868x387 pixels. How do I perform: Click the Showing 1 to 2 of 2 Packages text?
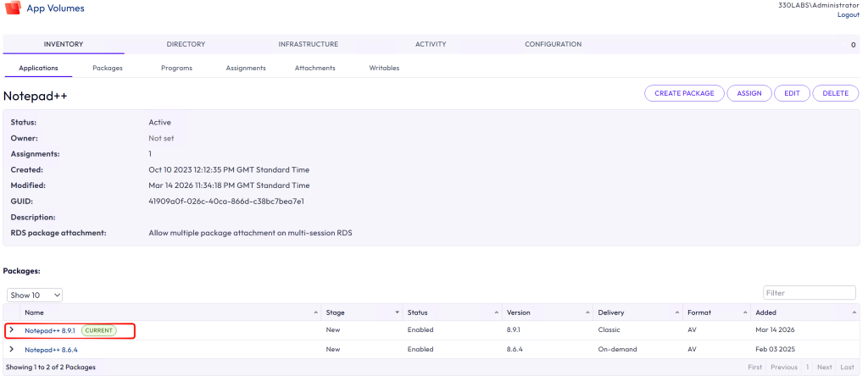click(51, 367)
